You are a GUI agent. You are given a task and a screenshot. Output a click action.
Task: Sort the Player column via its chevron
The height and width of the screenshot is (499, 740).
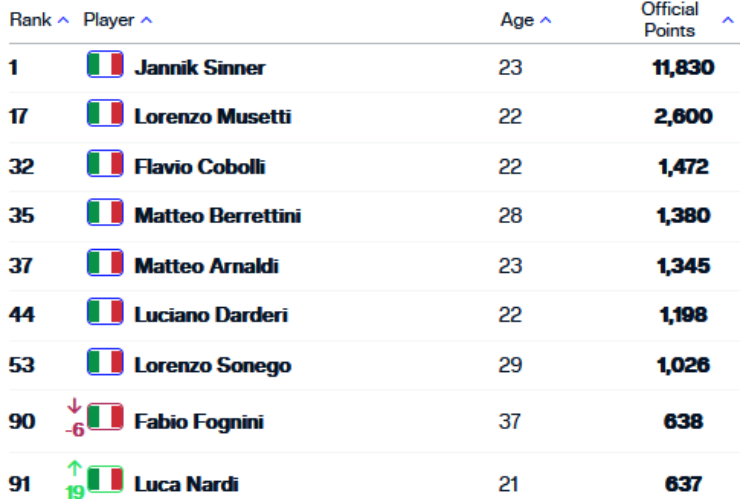tap(147, 20)
